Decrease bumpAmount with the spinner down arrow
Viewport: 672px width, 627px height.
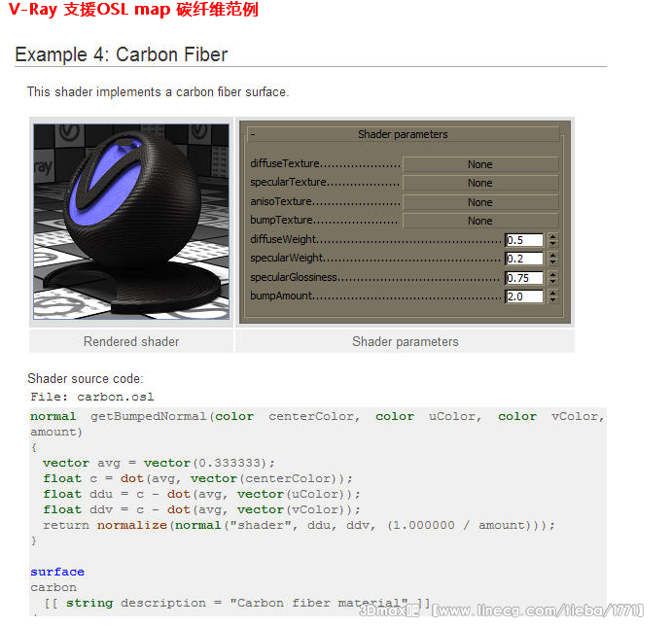pos(552,299)
